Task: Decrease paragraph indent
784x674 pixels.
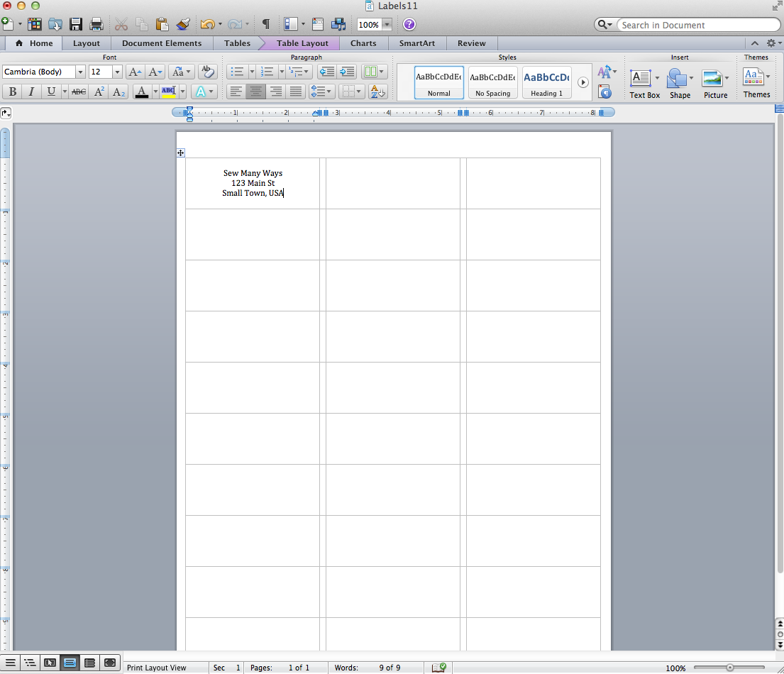Action: tap(327, 72)
